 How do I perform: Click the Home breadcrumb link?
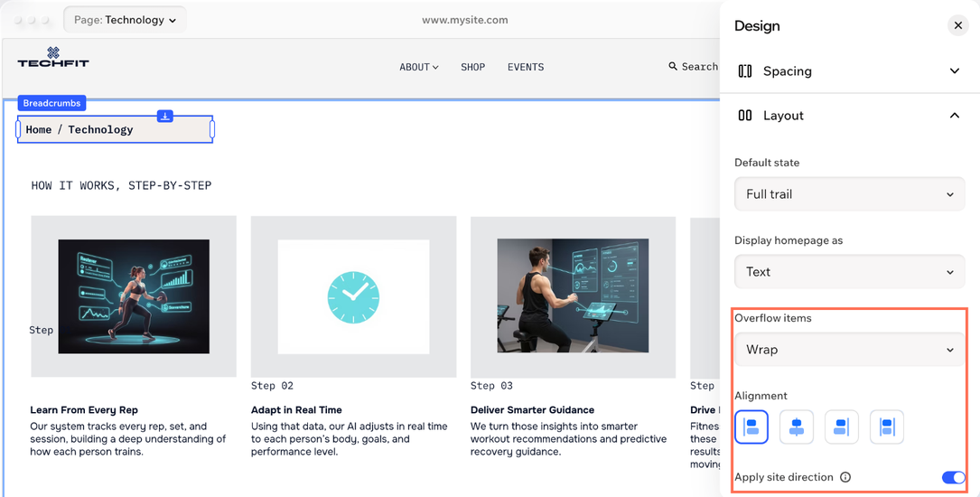(x=39, y=129)
